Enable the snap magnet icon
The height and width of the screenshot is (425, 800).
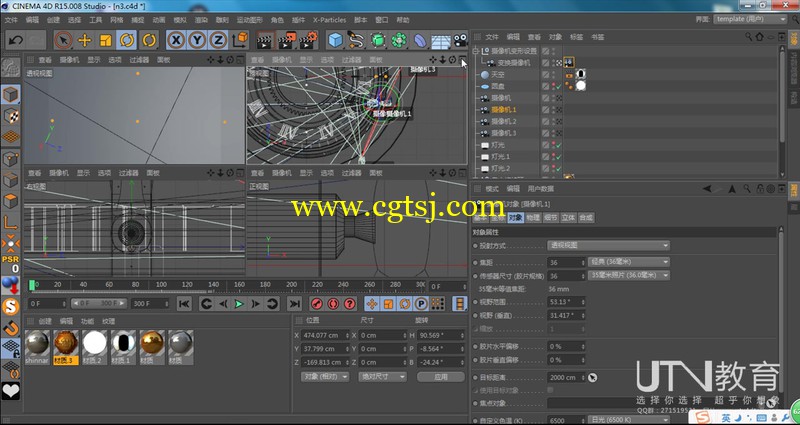[11, 328]
